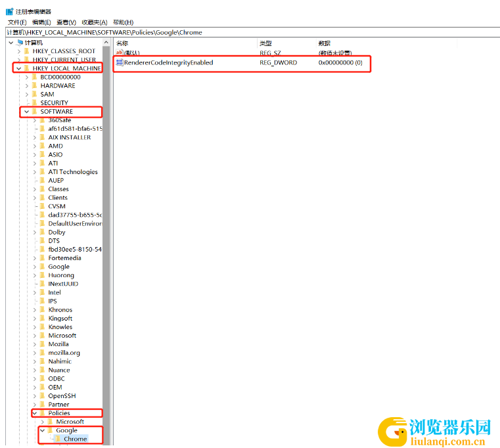Expand the SAM key chevron
This screenshot has height=448, width=500.
point(27,95)
